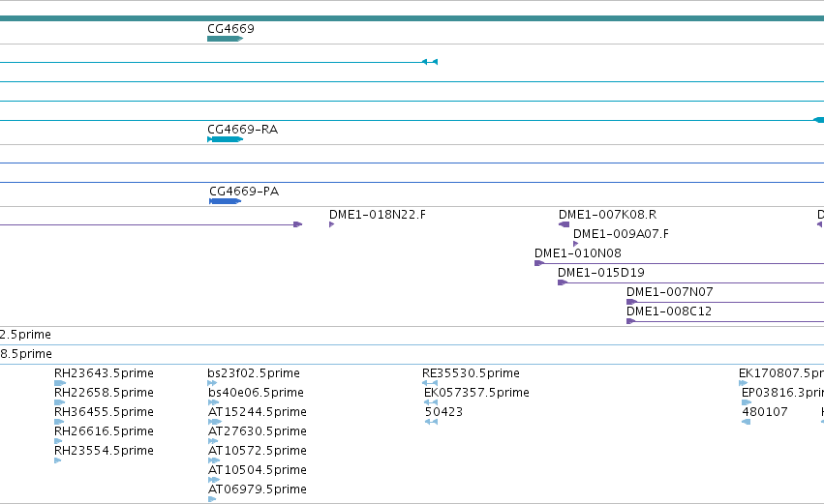Click the 480107 feature arrow glyph

tap(746, 422)
